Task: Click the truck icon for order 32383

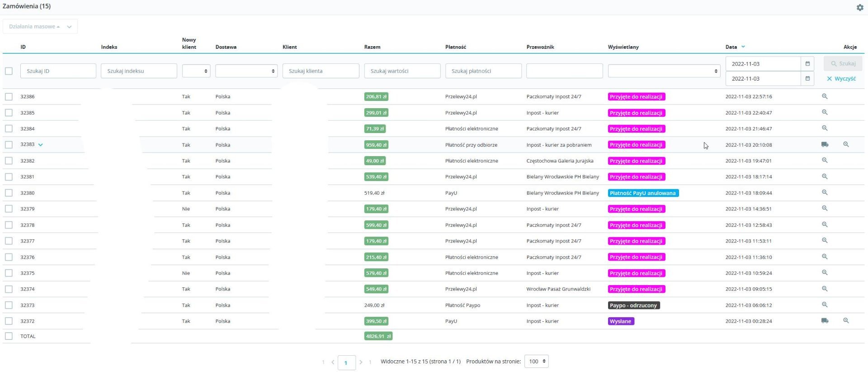Action: (x=825, y=145)
